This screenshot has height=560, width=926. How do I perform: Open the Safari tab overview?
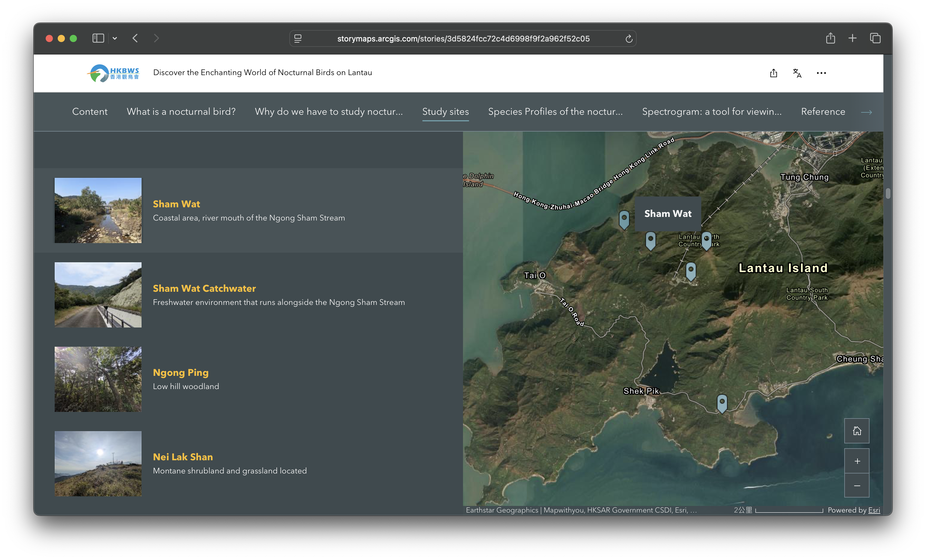[875, 38]
